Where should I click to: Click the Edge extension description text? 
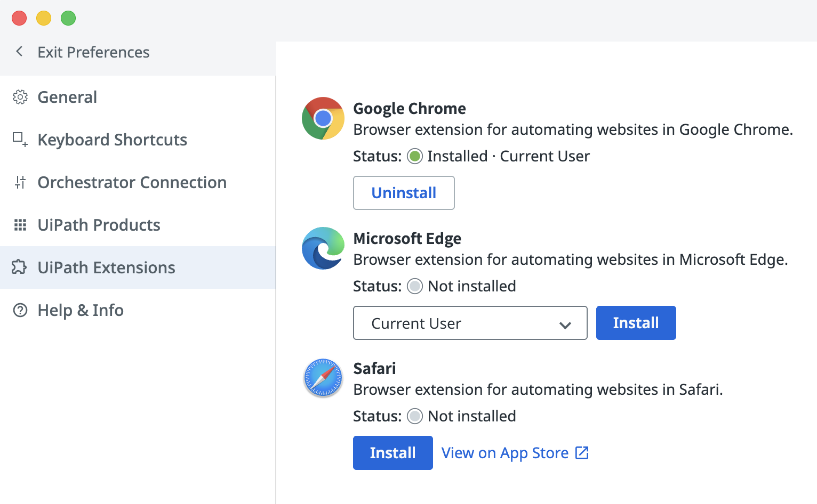tap(571, 259)
